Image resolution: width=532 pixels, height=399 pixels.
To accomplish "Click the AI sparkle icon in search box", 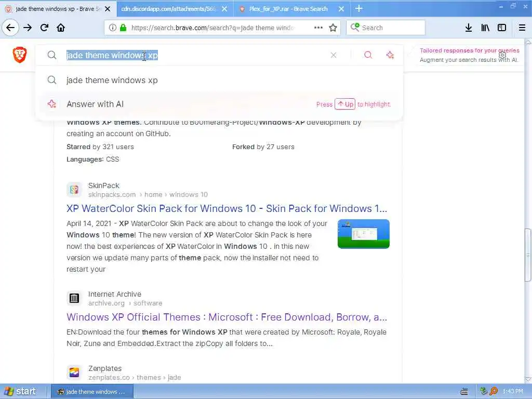I will [390, 55].
